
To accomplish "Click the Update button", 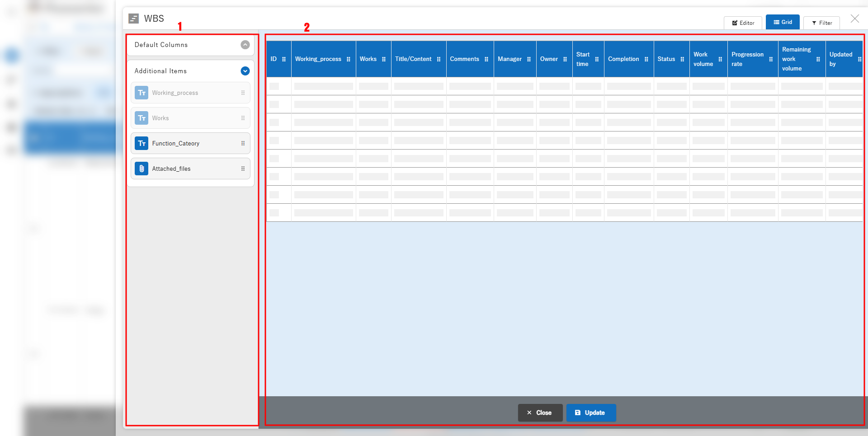I will click(x=591, y=413).
